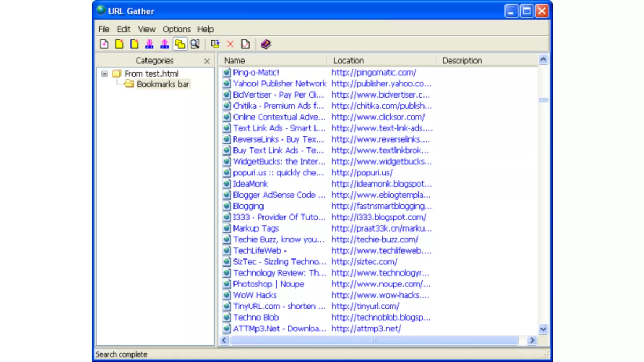Select the BidVertiser - Pay Per Cli... entry
This screenshot has width=644, height=362.
(279, 94)
